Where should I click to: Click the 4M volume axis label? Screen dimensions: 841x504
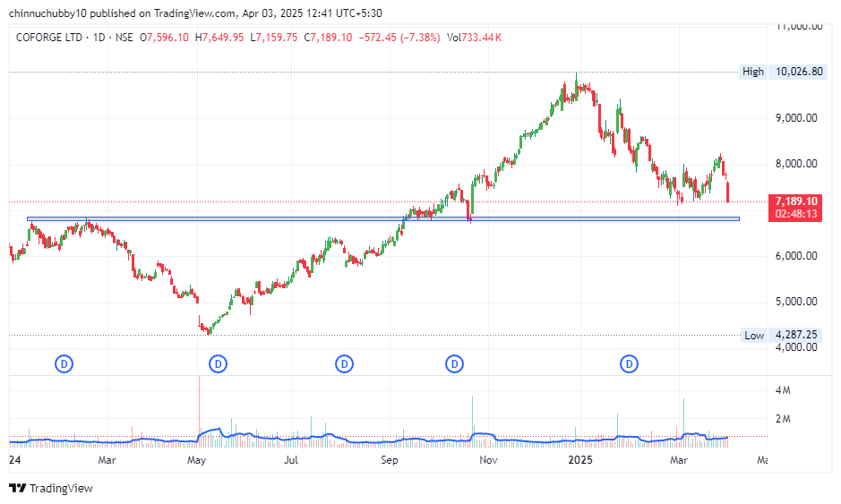tap(783, 390)
